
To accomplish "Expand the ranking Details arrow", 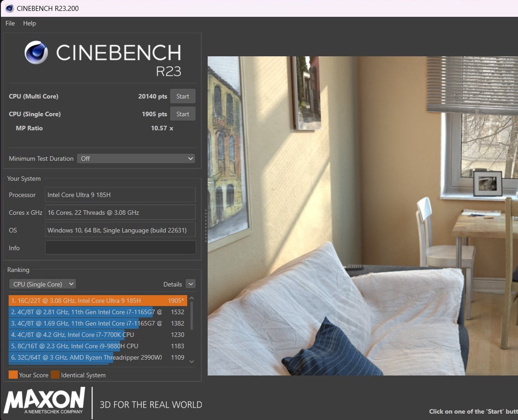I will 191,284.
